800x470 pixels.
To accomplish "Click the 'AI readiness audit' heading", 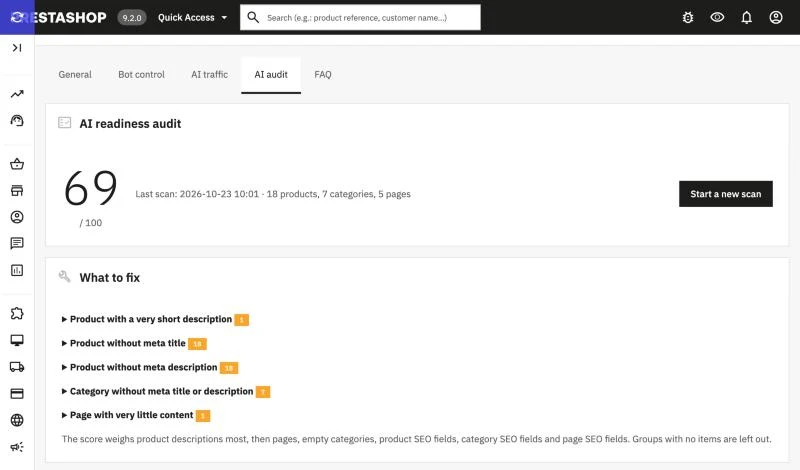I will [130, 123].
